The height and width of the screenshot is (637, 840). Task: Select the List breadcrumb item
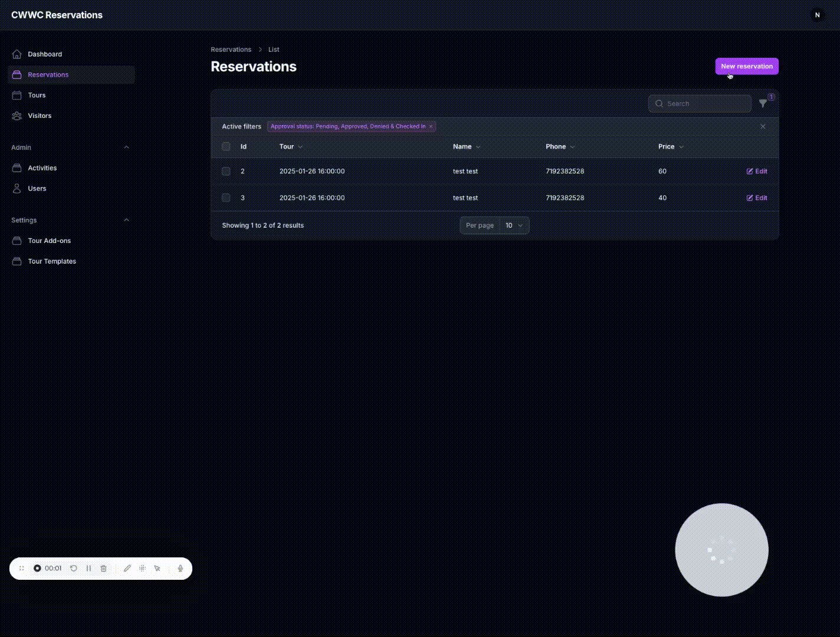(274, 50)
